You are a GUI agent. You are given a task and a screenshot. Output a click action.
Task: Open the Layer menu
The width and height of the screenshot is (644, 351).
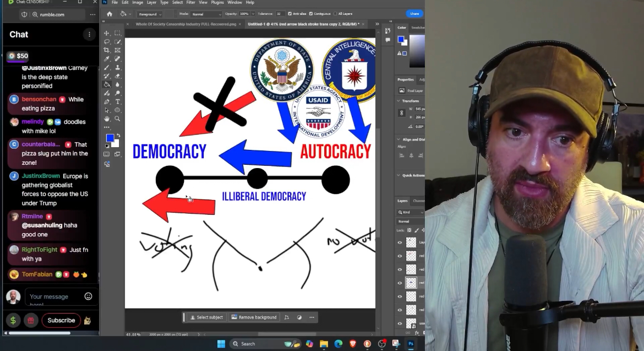[151, 2]
